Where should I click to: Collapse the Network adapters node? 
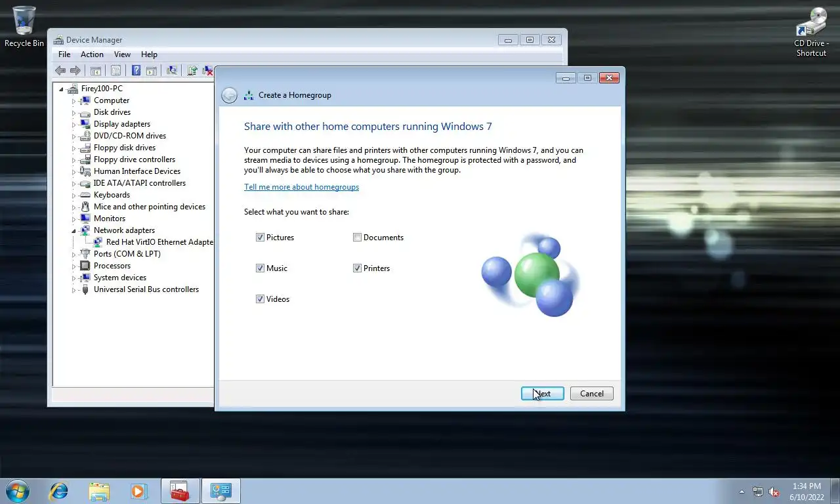pyautogui.click(x=73, y=231)
